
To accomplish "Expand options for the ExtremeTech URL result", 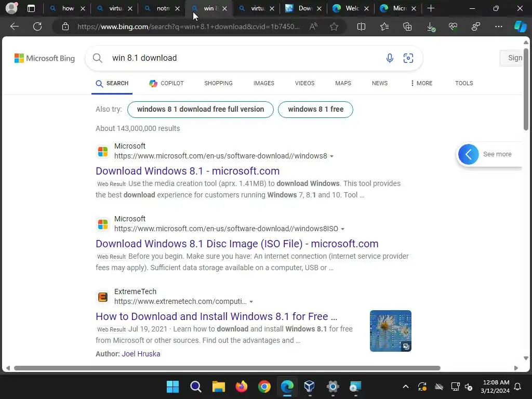I will pyautogui.click(x=251, y=302).
